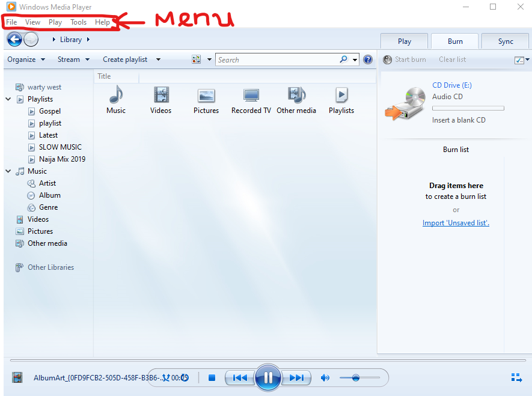Switch to the Sync tab
This screenshot has height=396, width=532.
pos(505,41)
